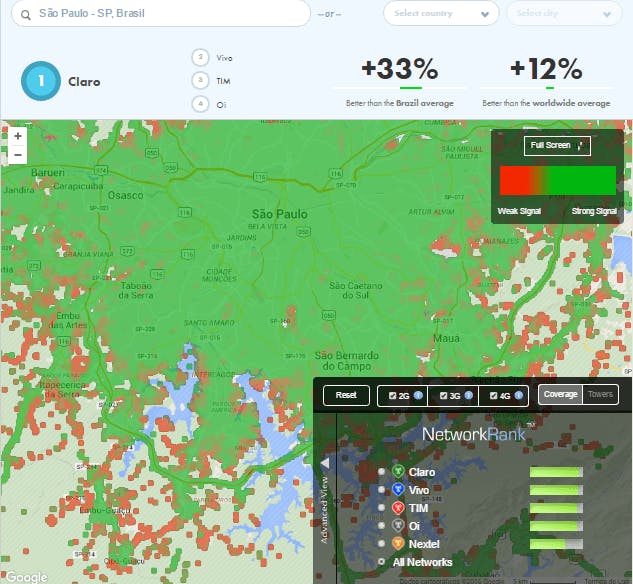Image resolution: width=633 pixels, height=584 pixels.
Task: Show info for 3G
Action: pos(469,396)
